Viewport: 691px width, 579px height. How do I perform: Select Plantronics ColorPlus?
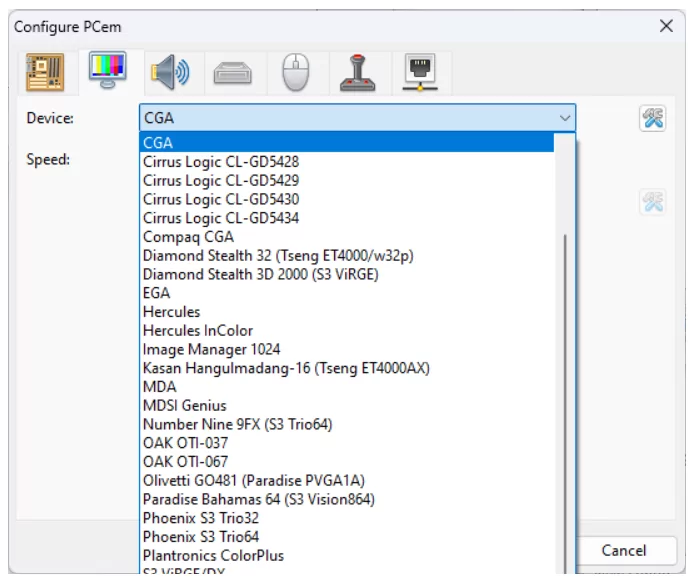pyautogui.click(x=347, y=556)
